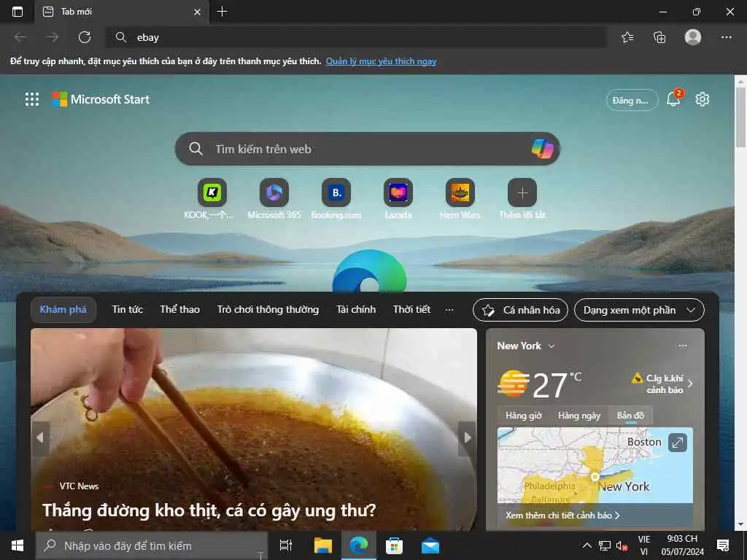
Task: Click the Cá nhân hóa button
Action: click(x=520, y=310)
